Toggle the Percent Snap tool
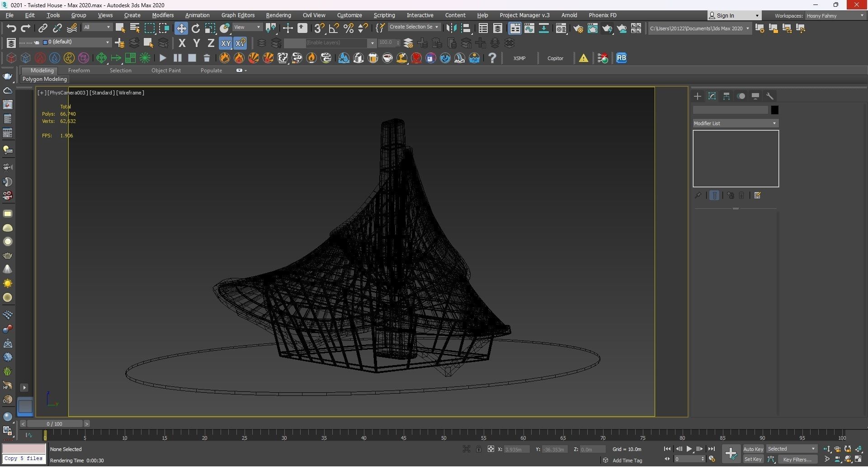The height and width of the screenshot is (470, 868). 348,28
